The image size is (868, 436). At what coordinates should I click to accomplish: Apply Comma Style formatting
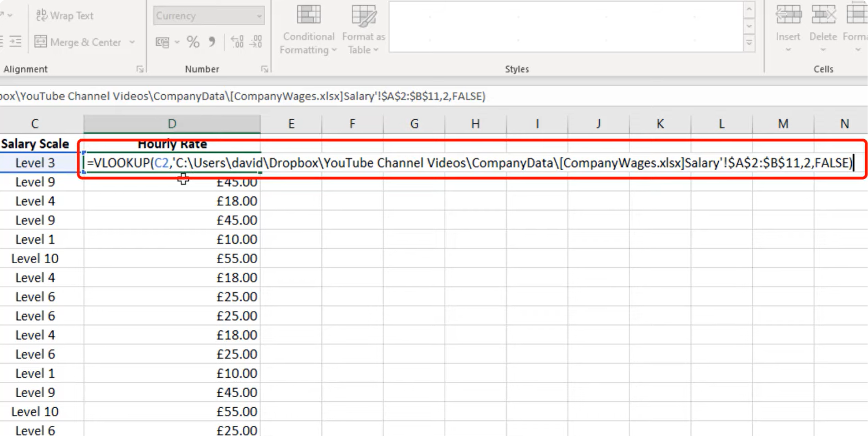212,42
